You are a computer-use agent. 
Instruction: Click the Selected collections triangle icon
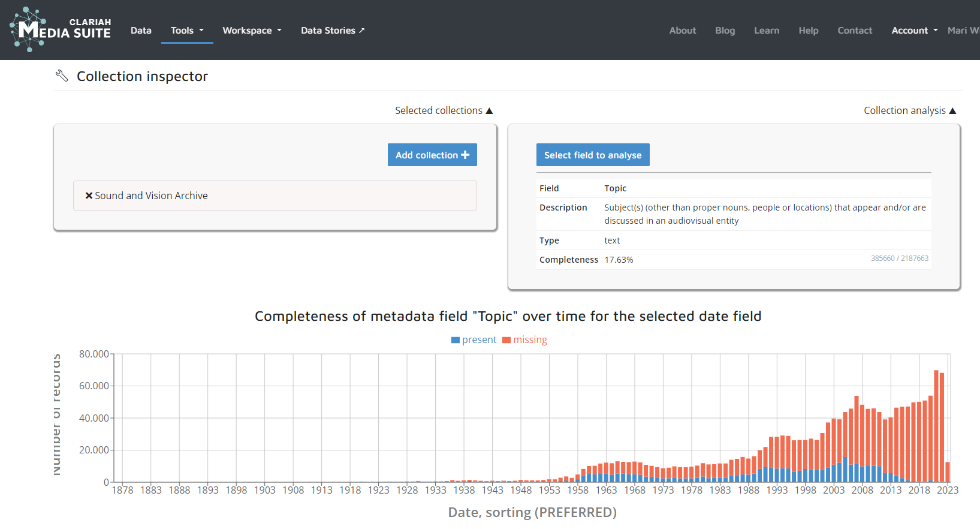pyautogui.click(x=489, y=111)
